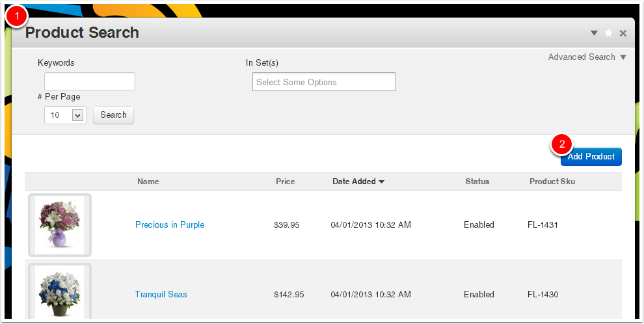Click the Advanced Search triangle icon

[x=623, y=57]
